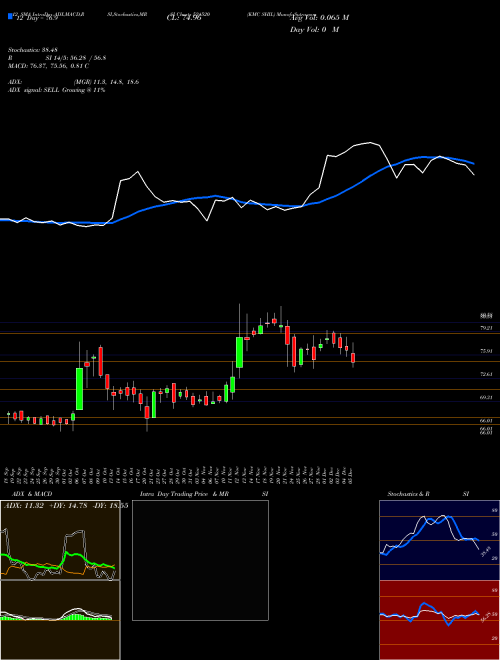Click the CL: 74.96 closing price label

pyautogui.click(x=184, y=18)
